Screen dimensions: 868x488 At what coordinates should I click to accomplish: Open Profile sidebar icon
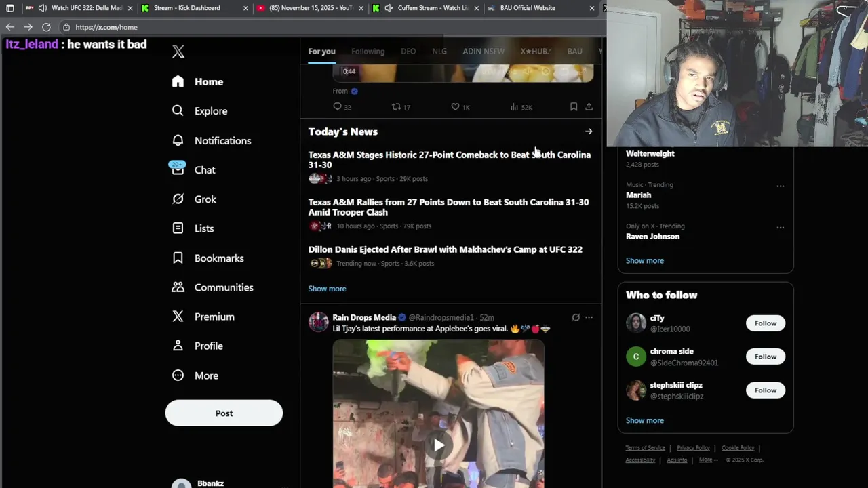click(178, 346)
